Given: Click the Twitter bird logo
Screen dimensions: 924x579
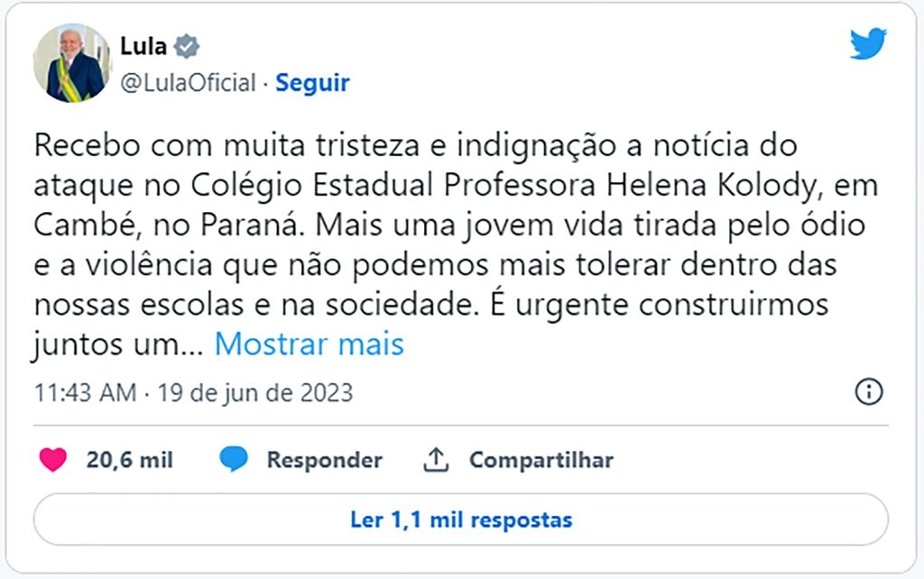Looking at the screenshot, I should [x=868, y=44].
